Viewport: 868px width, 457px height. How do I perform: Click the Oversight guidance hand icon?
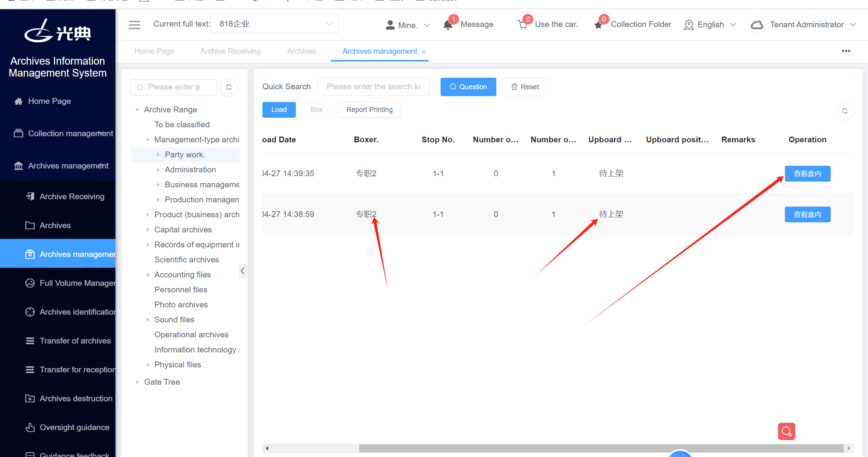point(30,427)
